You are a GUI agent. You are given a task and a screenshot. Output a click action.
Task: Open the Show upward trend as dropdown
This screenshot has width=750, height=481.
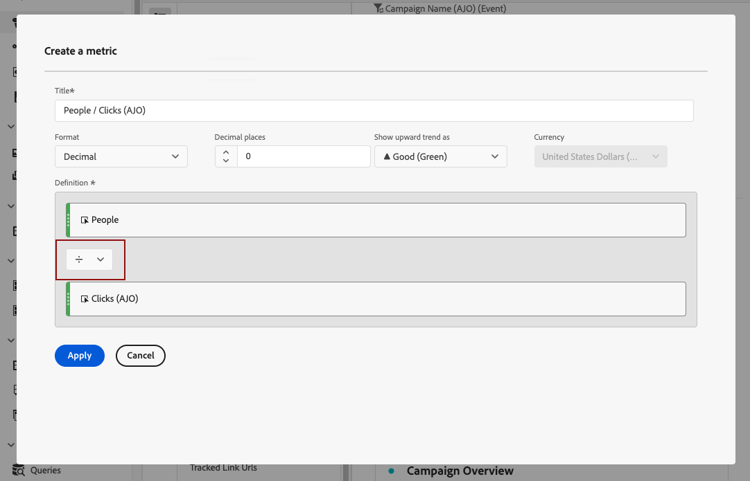[440, 156]
